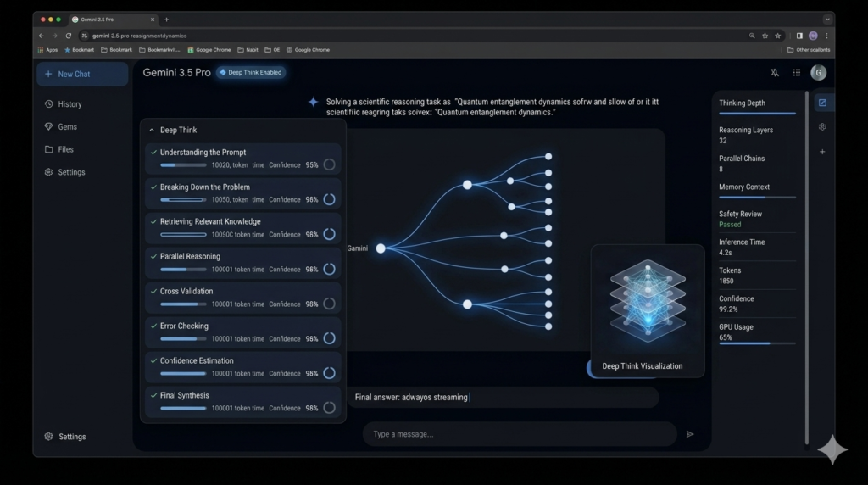Click the gear icon on right rail
This screenshot has height=485, width=868.
(x=822, y=127)
